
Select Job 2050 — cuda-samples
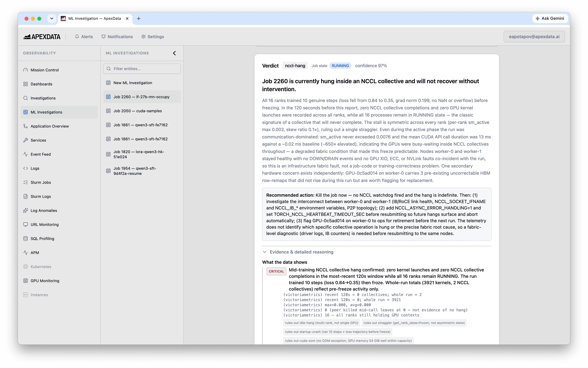coord(142,111)
